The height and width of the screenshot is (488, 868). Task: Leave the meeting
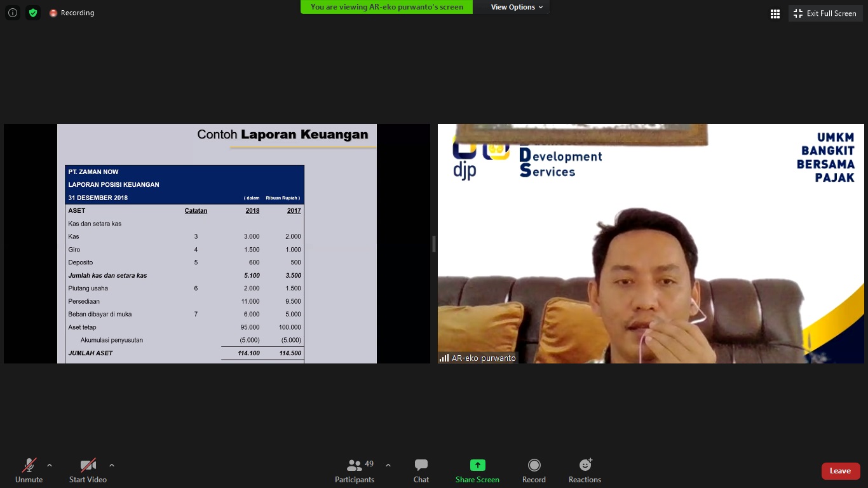840,471
